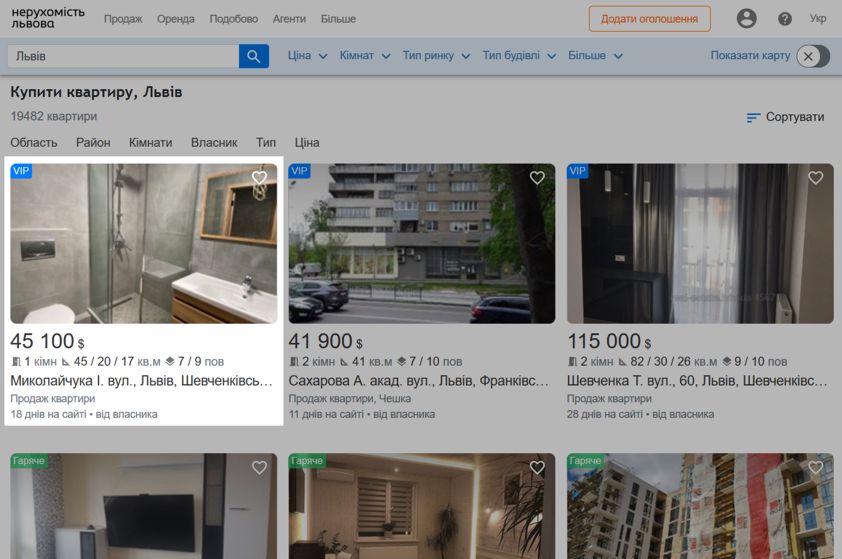Favorite the construction building listing heart
842x559 pixels.
[815, 467]
